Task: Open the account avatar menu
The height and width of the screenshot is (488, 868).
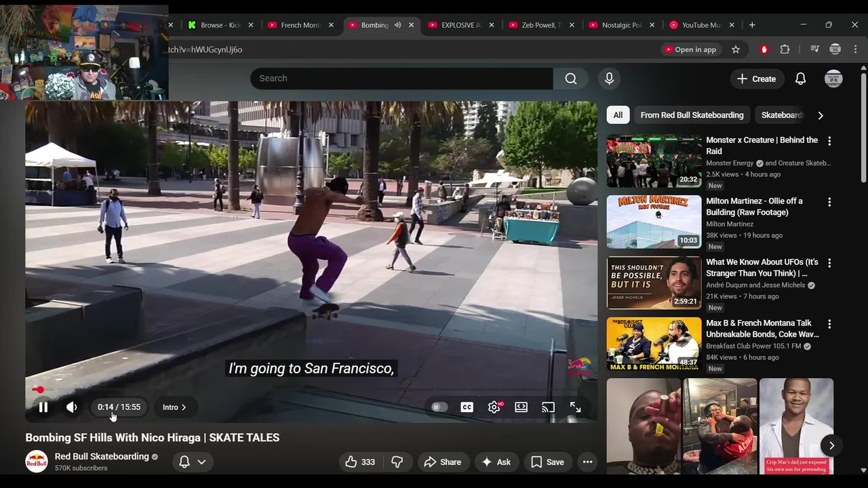Action: click(833, 79)
